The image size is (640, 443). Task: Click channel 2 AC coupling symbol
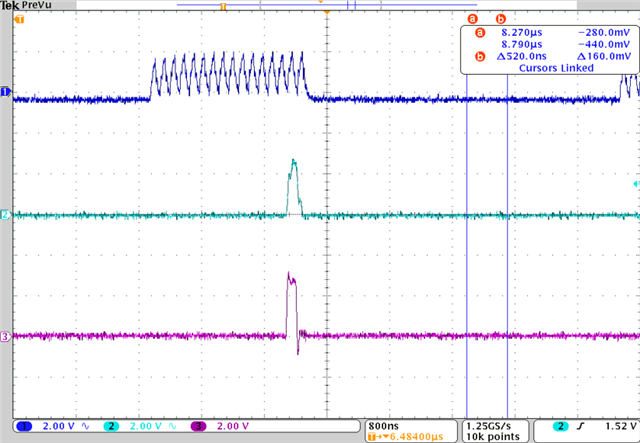click(172, 426)
